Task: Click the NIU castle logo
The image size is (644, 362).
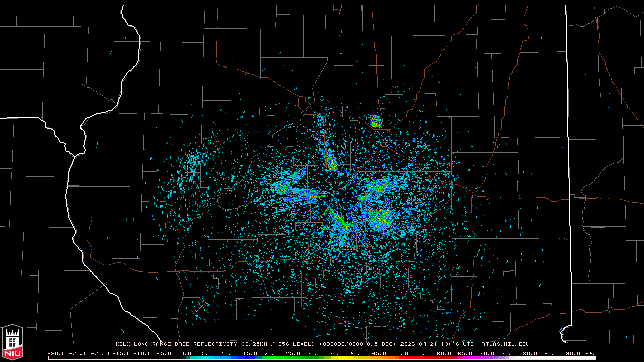Action: click(12, 343)
